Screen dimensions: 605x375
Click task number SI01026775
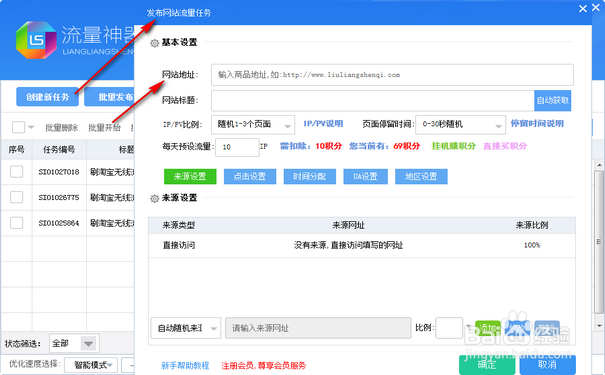[59, 198]
